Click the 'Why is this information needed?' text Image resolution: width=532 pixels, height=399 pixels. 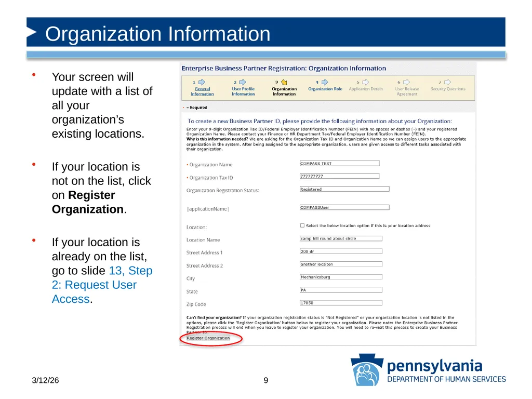coord(217,139)
